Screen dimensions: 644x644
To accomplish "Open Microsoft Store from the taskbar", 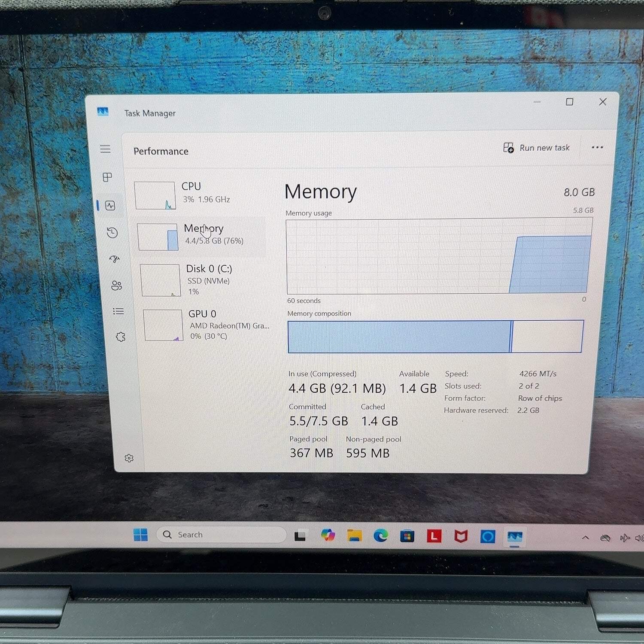I will point(407,536).
